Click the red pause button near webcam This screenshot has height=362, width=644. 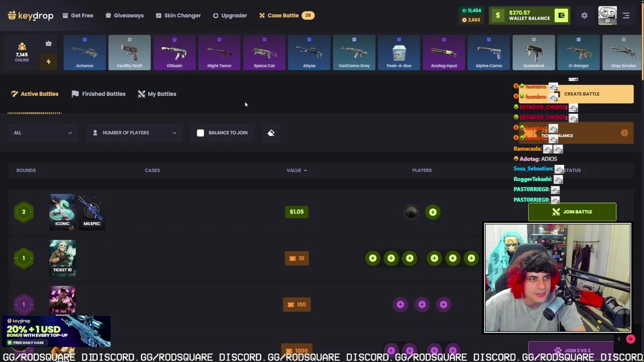tap(630, 339)
